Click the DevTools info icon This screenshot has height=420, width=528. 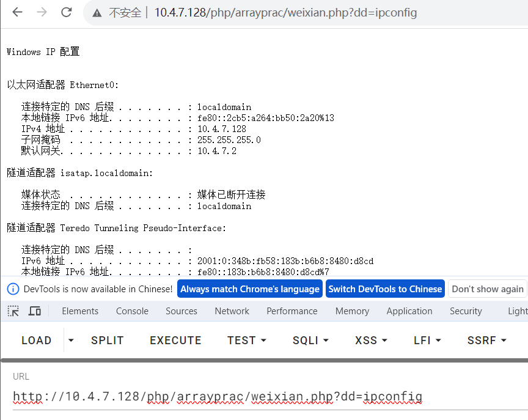pyautogui.click(x=13, y=289)
